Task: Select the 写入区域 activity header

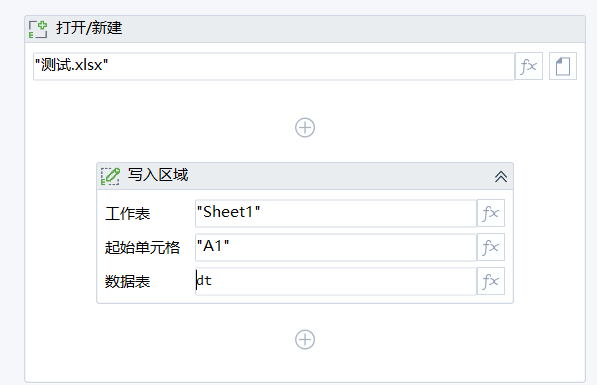Action: point(305,176)
